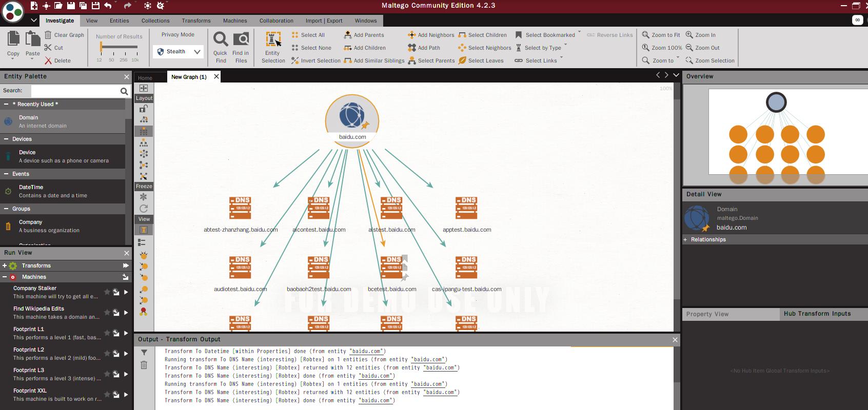Open the View ribbon tab
868x410 pixels.
92,20
